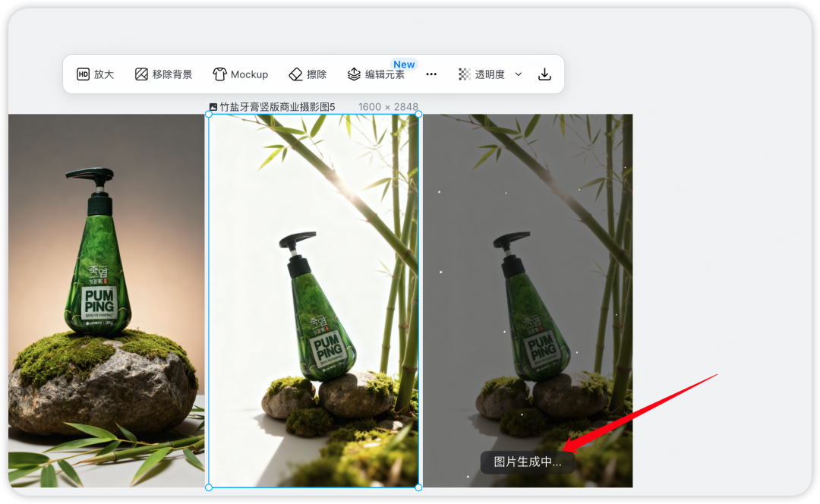Select the right image being generated
Viewport: 820px width, 504px height.
click(528, 301)
